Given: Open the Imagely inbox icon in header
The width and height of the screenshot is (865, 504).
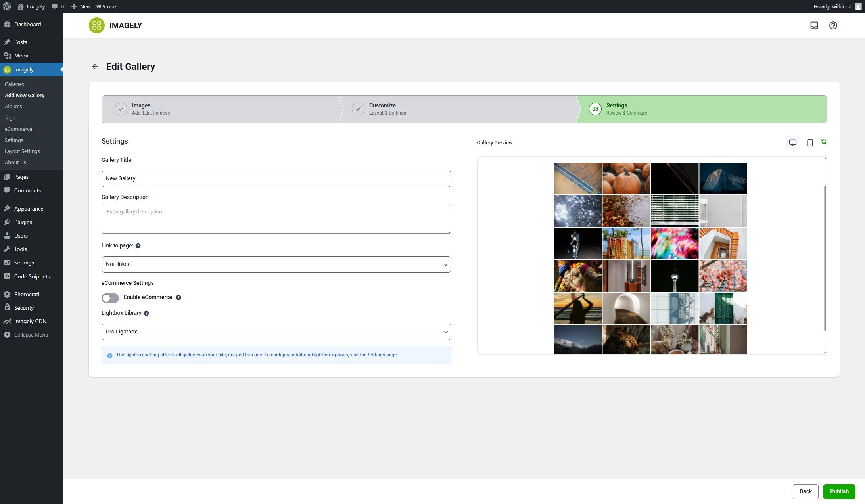Looking at the screenshot, I should pyautogui.click(x=814, y=25).
